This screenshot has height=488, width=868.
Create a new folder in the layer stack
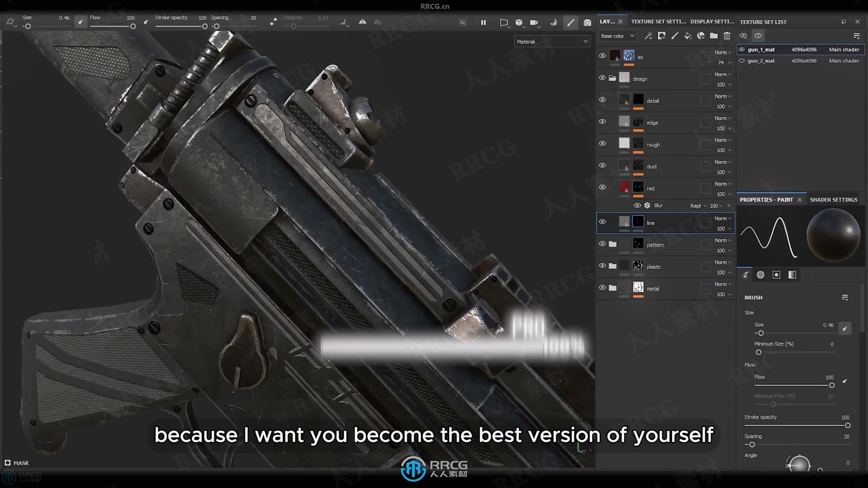point(714,36)
